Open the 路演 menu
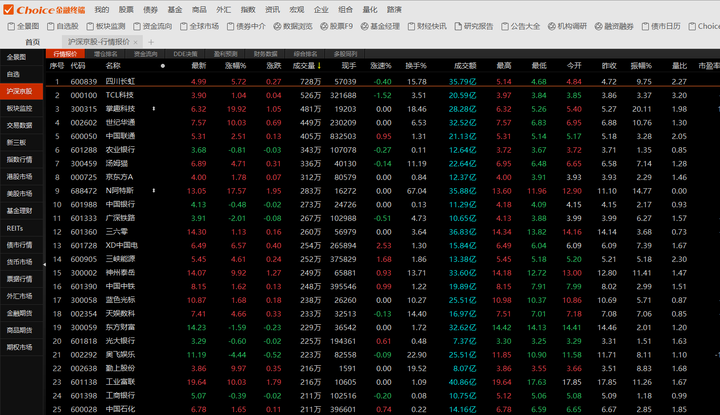 coord(394,10)
